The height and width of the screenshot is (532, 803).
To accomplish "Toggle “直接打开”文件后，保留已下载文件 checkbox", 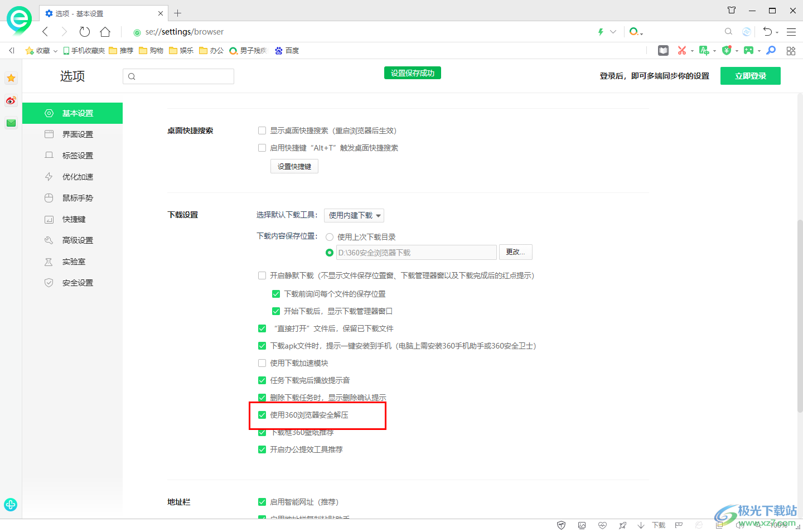I will (262, 328).
